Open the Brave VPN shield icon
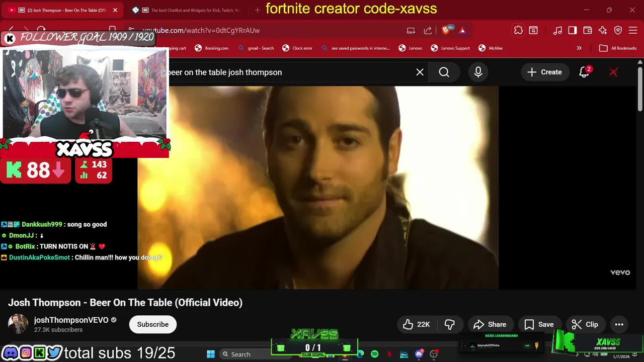The width and height of the screenshot is (644, 362). (x=618, y=30)
